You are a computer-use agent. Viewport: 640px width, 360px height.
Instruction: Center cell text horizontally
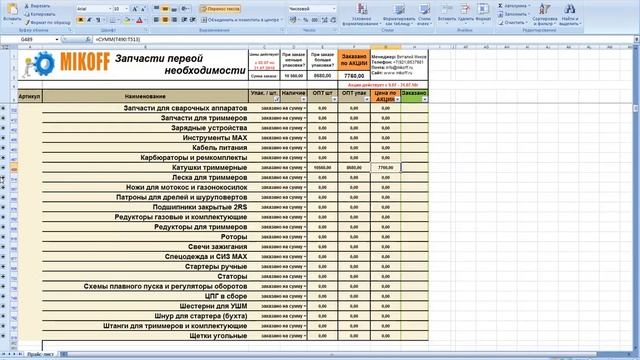coord(165,20)
